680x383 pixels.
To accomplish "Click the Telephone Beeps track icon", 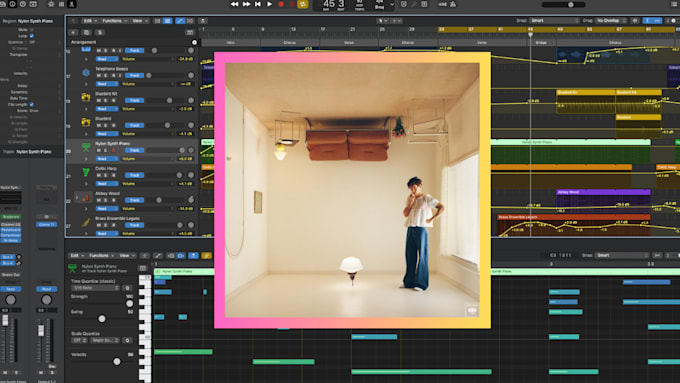I will 86,72.
